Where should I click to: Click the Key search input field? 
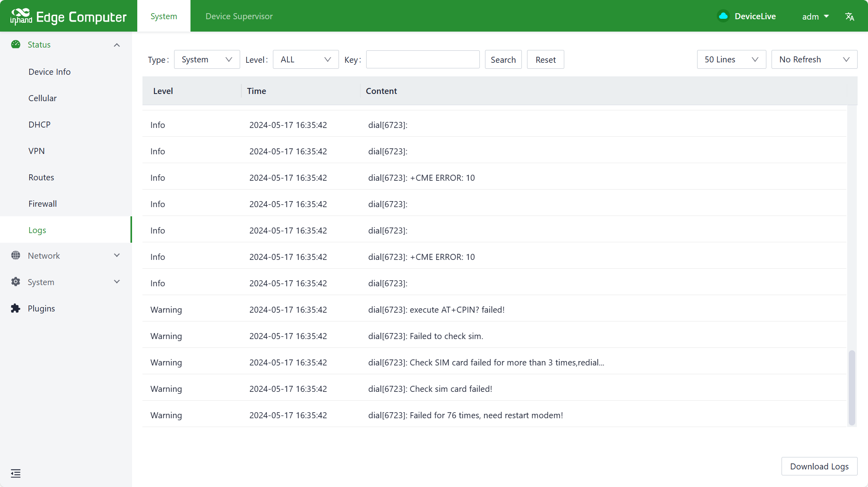pyautogui.click(x=423, y=60)
